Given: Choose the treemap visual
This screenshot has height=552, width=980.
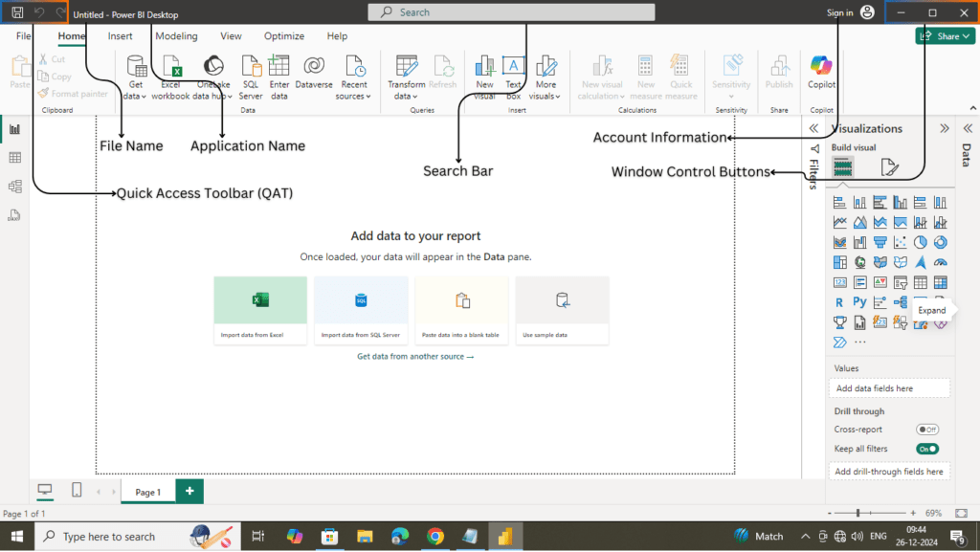Looking at the screenshot, I should (x=839, y=262).
